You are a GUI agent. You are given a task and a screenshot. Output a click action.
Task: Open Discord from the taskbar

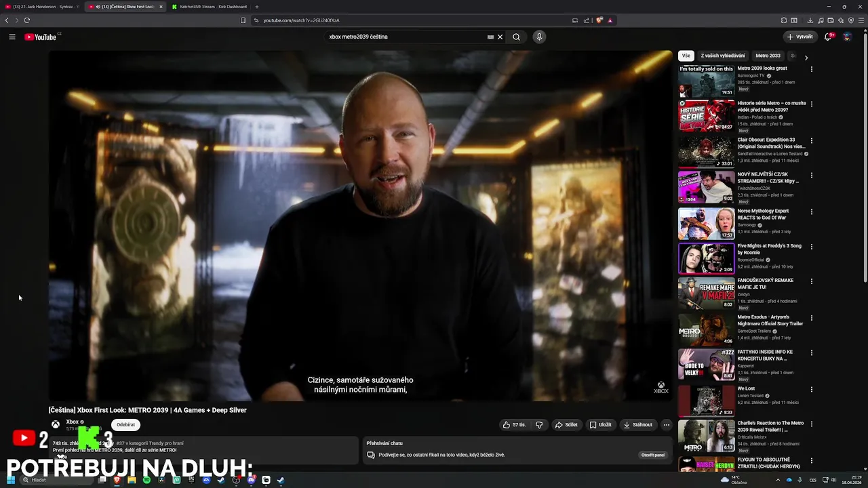click(x=251, y=480)
